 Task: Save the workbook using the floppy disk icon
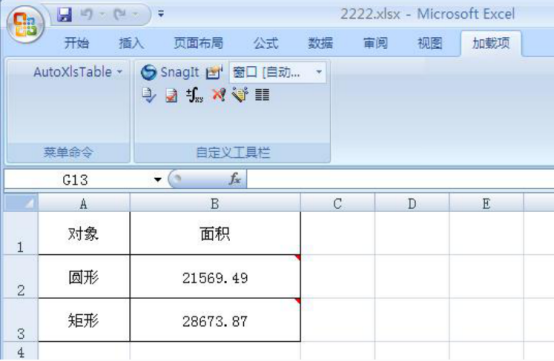click(x=65, y=14)
